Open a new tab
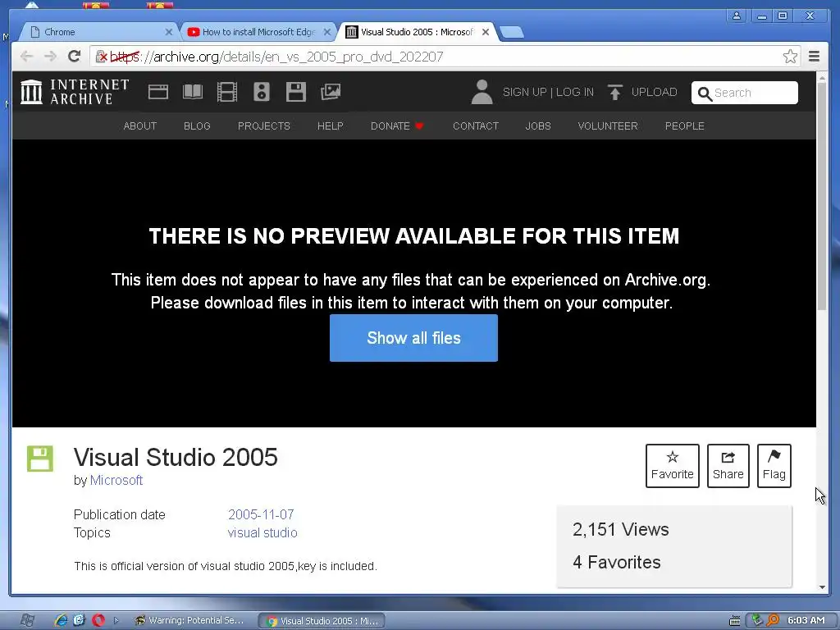Image resolution: width=840 pixels, height=630 pixels. pos(512,33)
